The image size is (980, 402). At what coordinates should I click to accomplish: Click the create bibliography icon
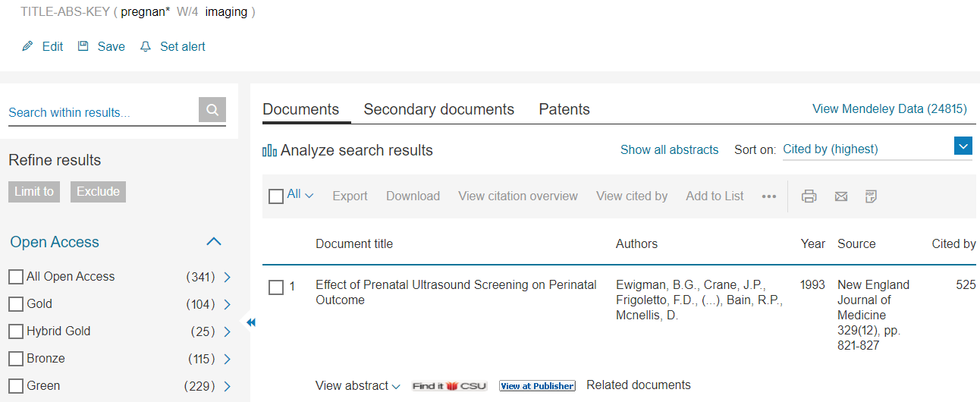(872, 196)
